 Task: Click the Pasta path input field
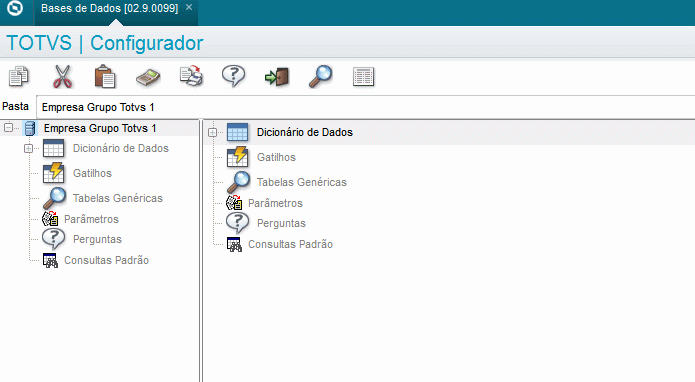[x=366, y=107]
